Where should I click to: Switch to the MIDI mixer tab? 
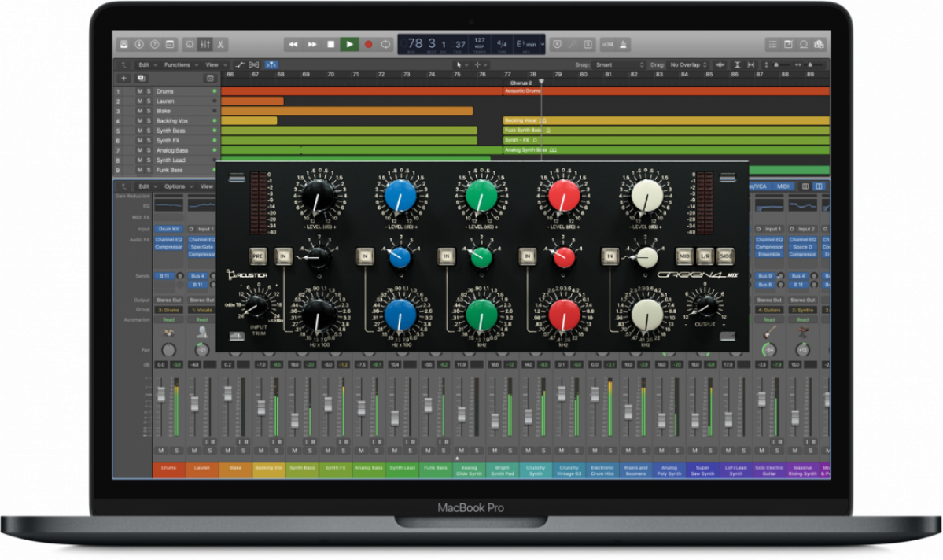pos(782,186)
